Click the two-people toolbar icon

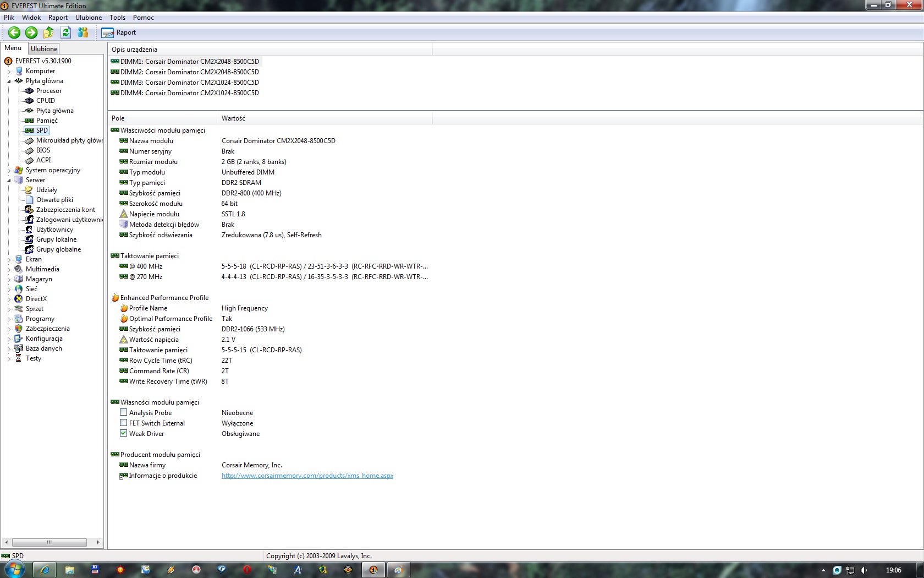83,32
